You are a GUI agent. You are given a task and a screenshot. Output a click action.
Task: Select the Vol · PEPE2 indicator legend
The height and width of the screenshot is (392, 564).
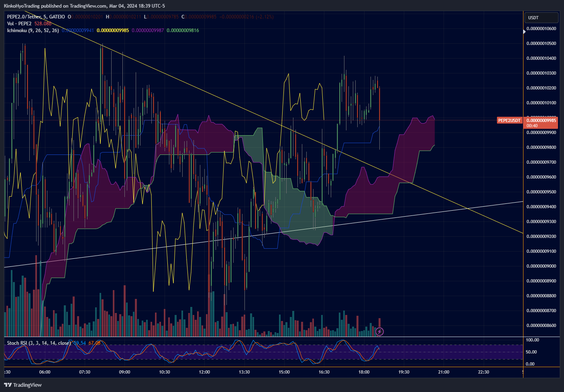19,24
